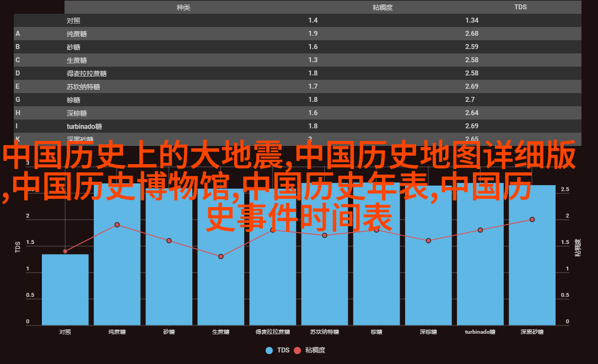Select the 砂糖 row in the table

298,47
